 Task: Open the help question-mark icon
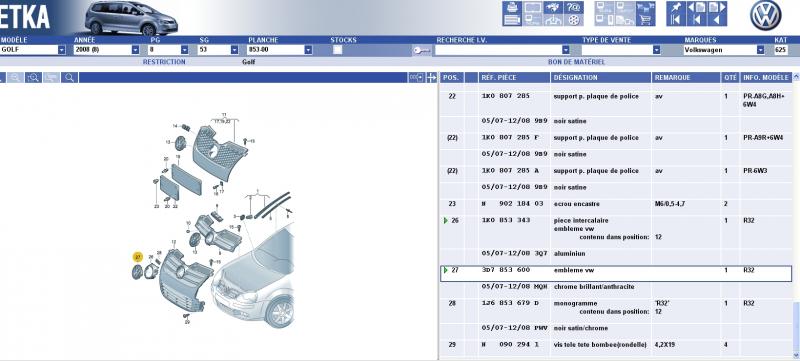tap(574, 8)
